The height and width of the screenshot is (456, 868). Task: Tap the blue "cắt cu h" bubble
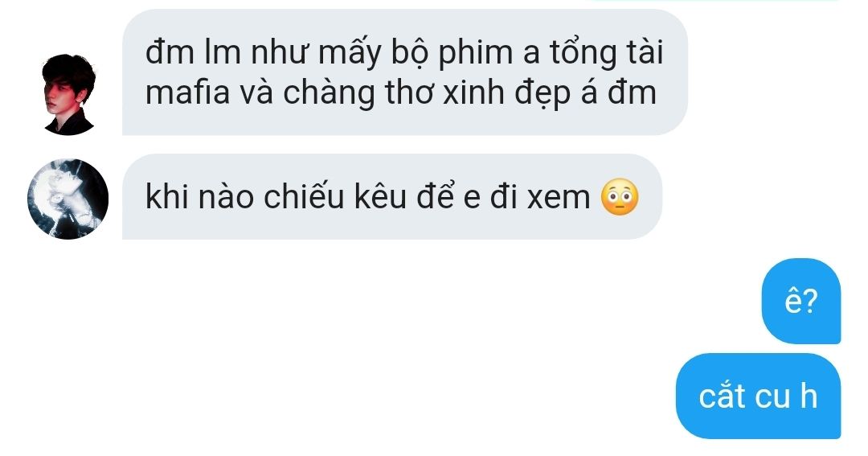click(x=758, y=396)
